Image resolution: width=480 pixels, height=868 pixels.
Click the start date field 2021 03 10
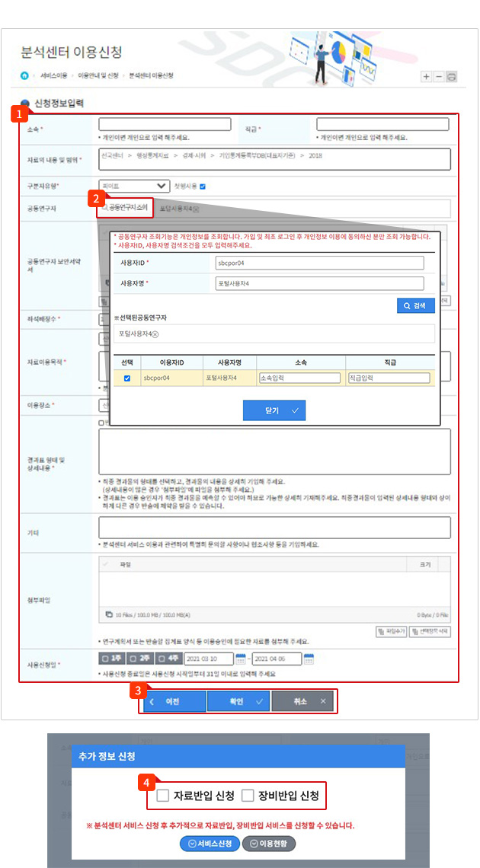click(x=209, y=659)
